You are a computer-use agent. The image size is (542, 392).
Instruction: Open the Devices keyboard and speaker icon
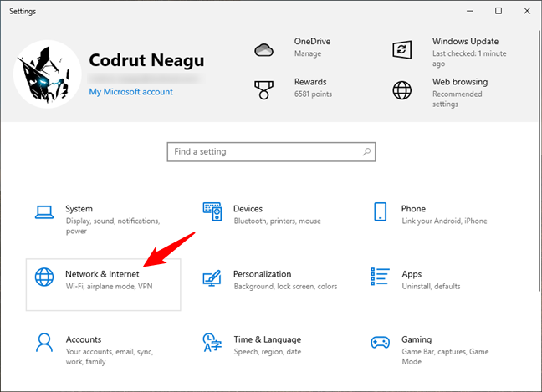(x=212, y=211)
